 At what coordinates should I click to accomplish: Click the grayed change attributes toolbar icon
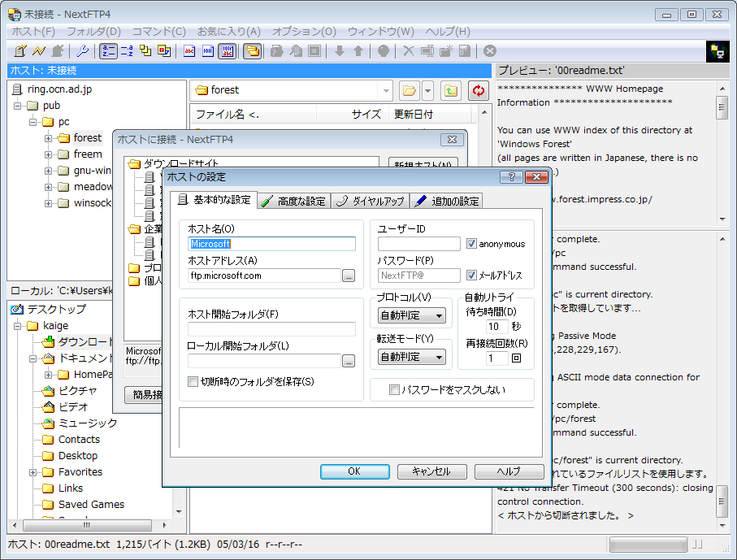[x=465, y=50]
